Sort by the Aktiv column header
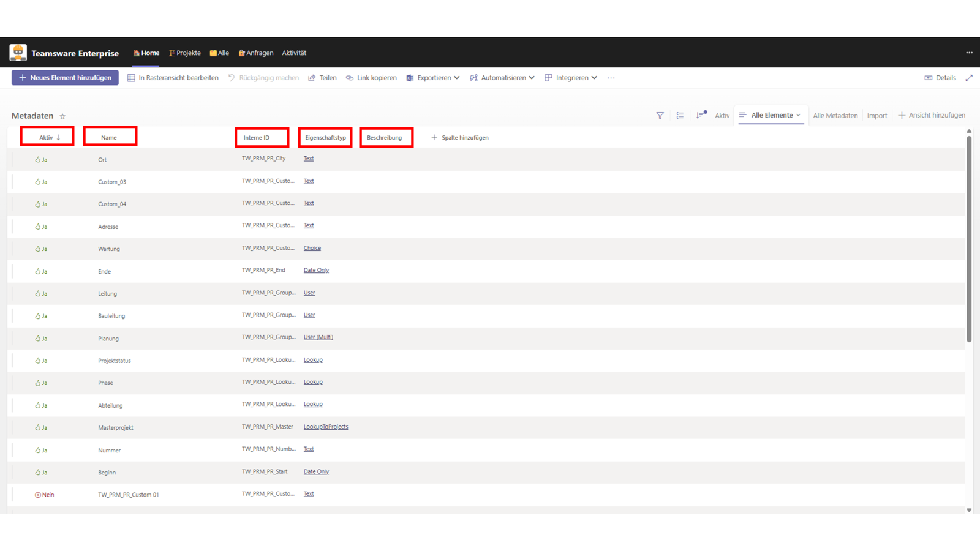 click(47, 137)
